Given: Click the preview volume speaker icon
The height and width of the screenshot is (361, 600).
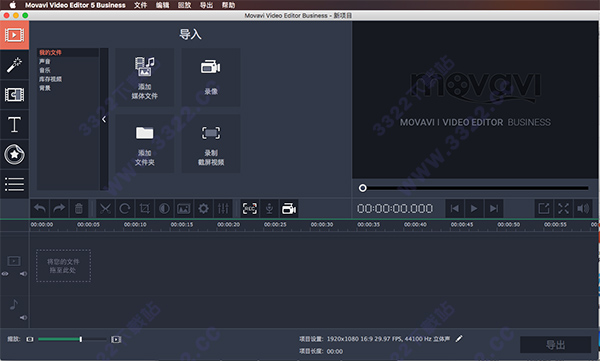Looking at the screenshot, I should coord(583,208).
